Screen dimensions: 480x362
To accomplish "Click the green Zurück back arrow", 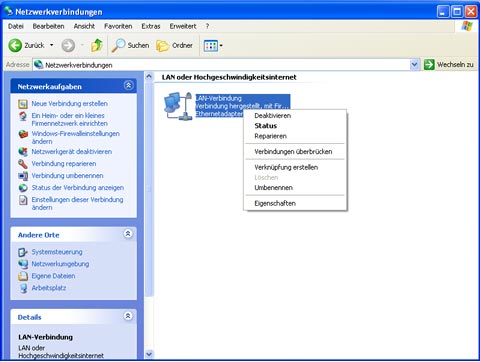I will pyautogui.click(x=15, y=45).
